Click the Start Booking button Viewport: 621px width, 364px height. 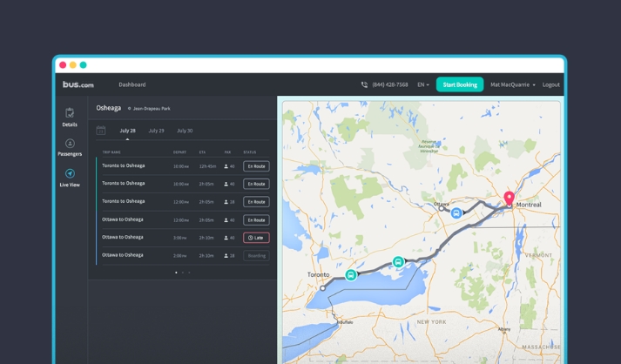click(459, 84)
